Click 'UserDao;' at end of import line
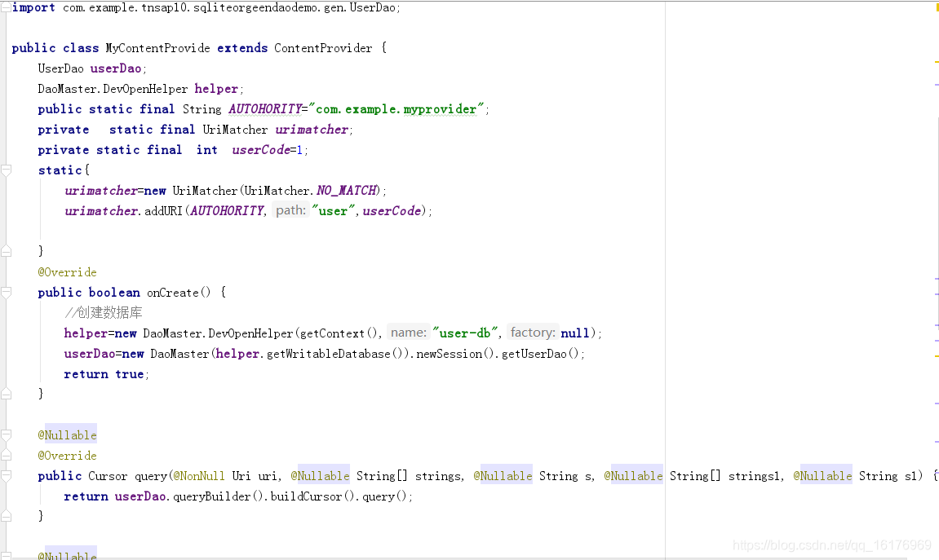939x560 pixels. (x=375, y=8)
